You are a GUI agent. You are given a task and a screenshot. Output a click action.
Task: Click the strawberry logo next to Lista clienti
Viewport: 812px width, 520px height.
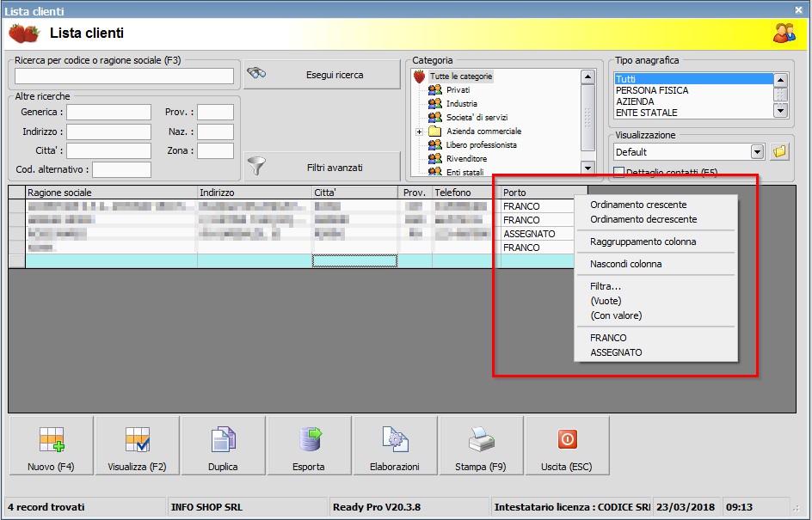24,34
